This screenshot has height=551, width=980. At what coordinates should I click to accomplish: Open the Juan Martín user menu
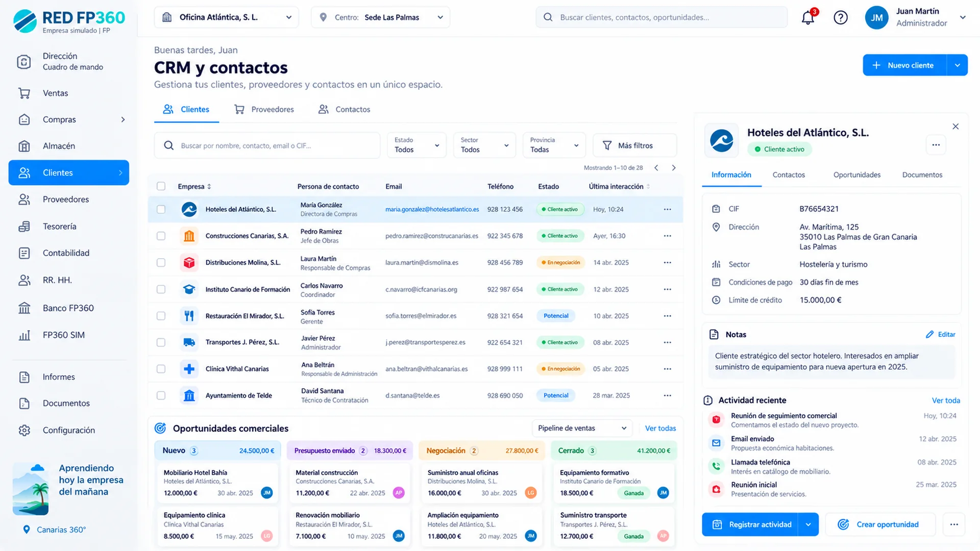coord(916,17)
